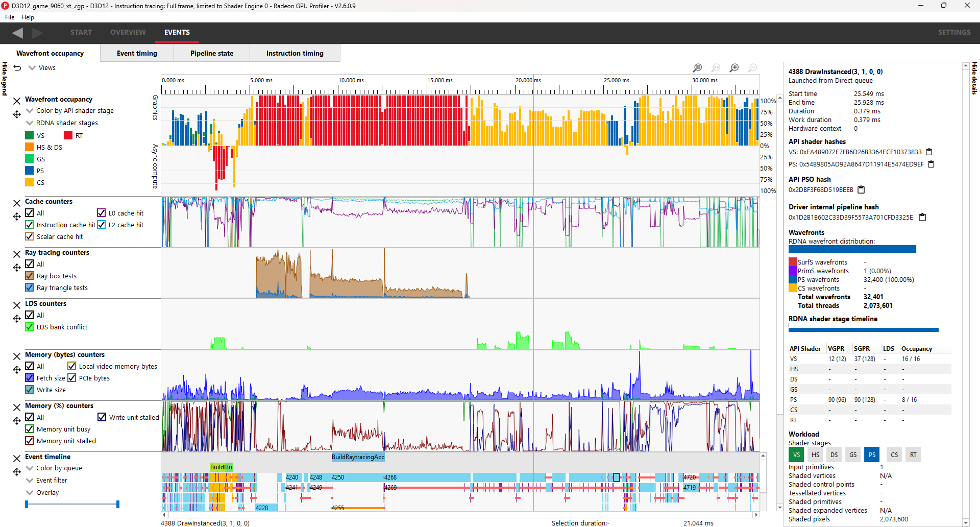Viewport: 980px width, 527px height.
Task: Click the undo arrow beside Views
Action: tap(17, 68)
